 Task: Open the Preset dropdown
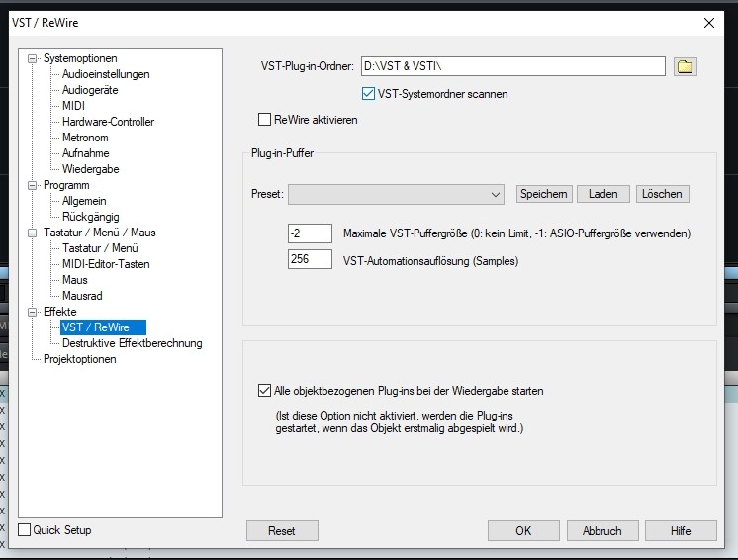pyautogui.click(x=396, y=194)
